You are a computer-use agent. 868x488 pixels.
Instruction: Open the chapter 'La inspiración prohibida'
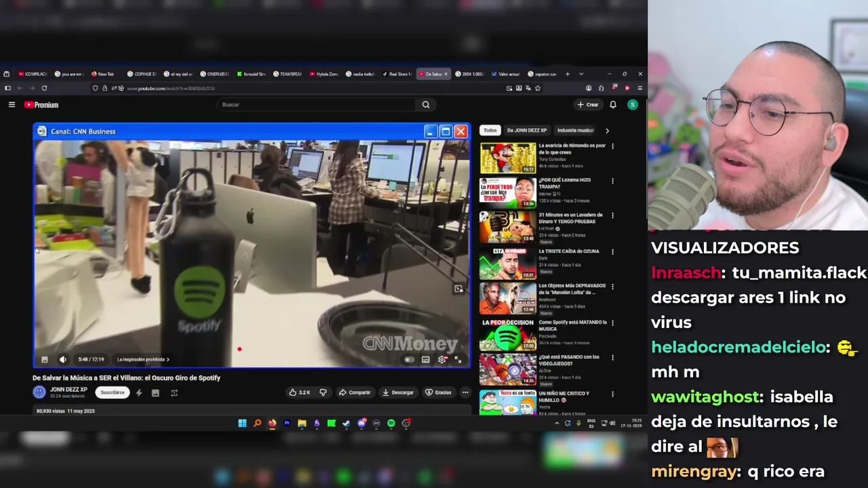click(x=143, y=359)
